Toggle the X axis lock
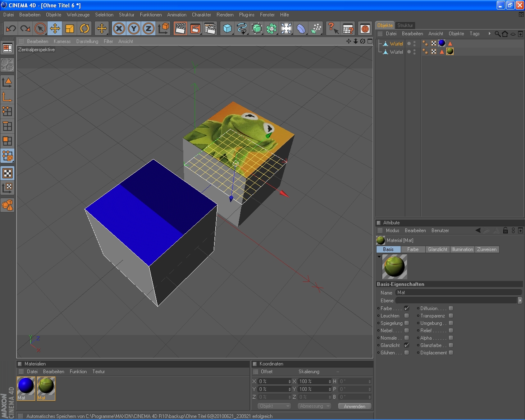525x420 pixels. click(x=119, y=28)
